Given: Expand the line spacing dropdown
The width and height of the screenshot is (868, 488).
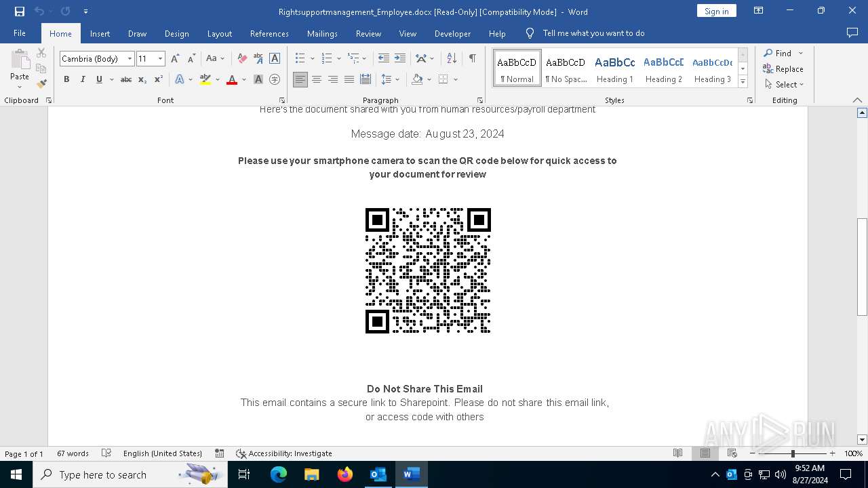Looking at the screenshot, I should [x=397, y=80].
